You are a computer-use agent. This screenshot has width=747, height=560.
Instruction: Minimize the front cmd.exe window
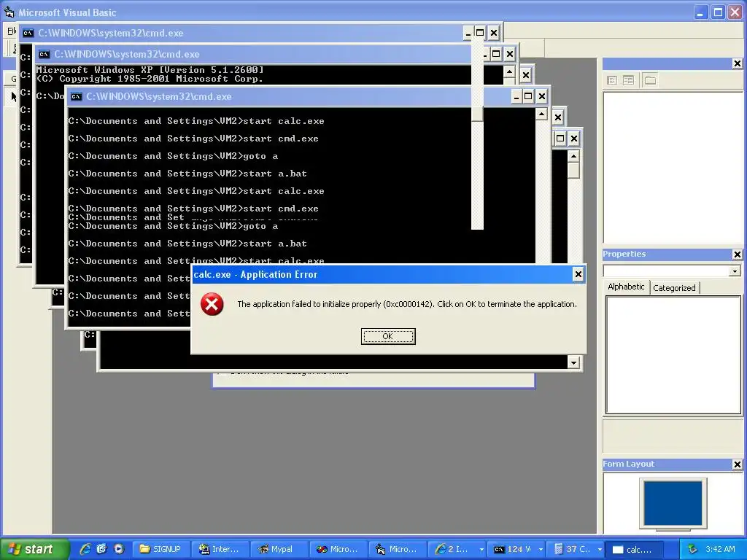pyautogui.click(x=516, y=97)
